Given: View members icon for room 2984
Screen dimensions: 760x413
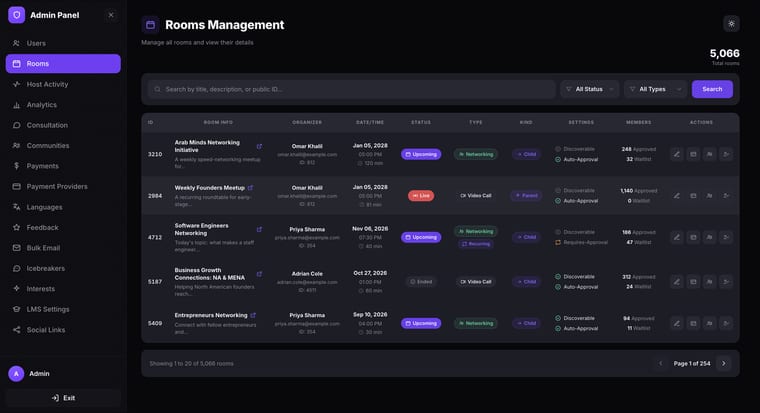Looking at the screenshot, I should point(710,196).
